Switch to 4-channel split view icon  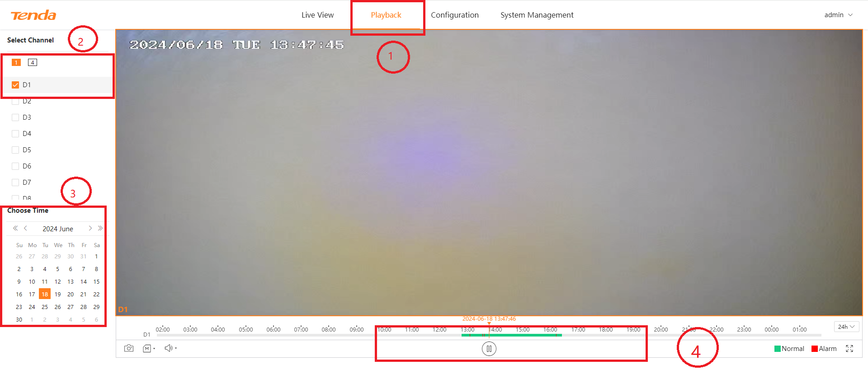[33, 62]
